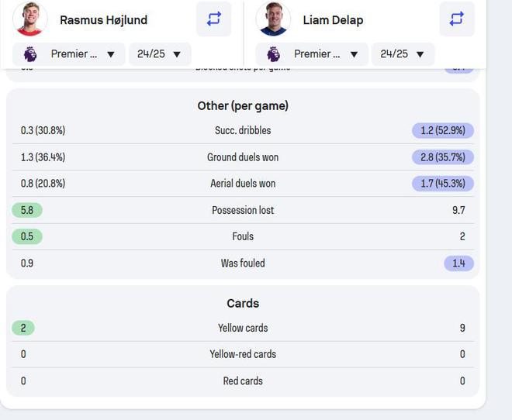The width and height of the screenshot is (512, 420).
Task: Click the swap player icon beside Rasmus Højlund
Action: (213, 19)
